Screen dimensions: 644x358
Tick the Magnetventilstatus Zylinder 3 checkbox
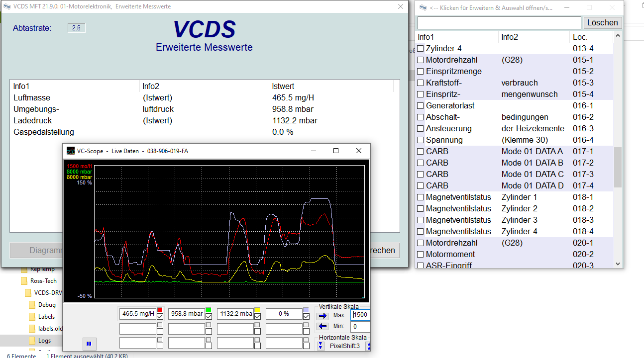(x=421, y=220)
